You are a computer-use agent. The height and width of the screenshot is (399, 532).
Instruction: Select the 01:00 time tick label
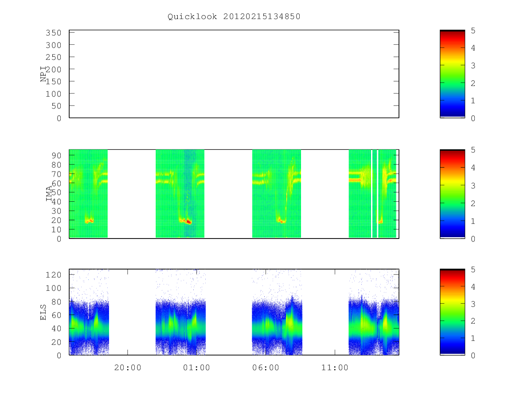[196, 368]
